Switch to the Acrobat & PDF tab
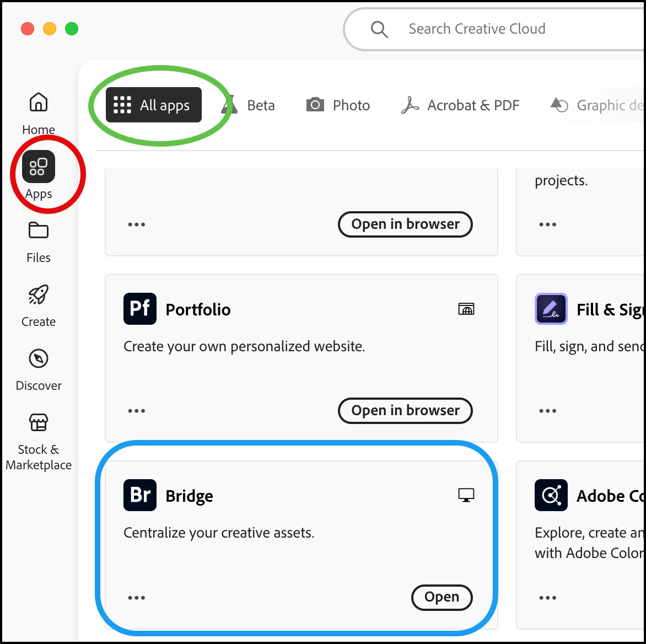This screenshot has height=644, width=646. [x=460, y=105]
